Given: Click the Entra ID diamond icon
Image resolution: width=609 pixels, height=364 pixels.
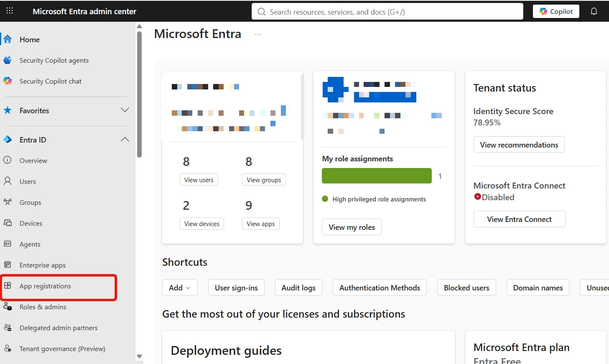Looking at the screenshot, I should [8, 140].
